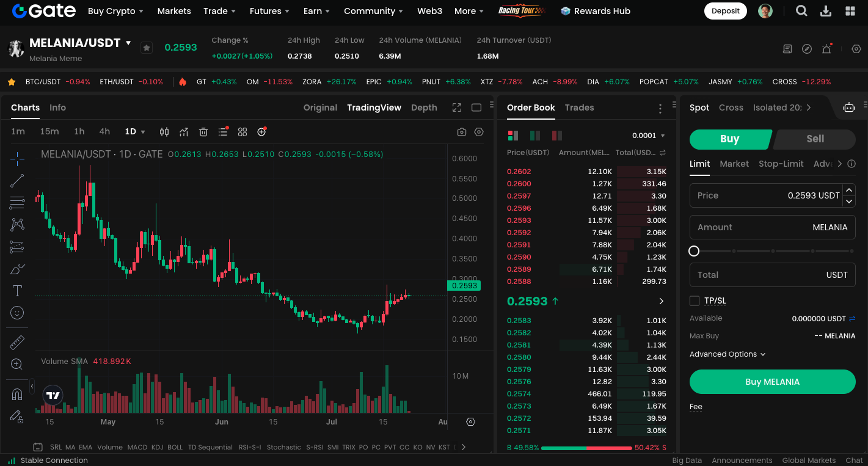Switch to Cross margin tab
This screenshot has height=466, width=868.
tap(731, 107)
